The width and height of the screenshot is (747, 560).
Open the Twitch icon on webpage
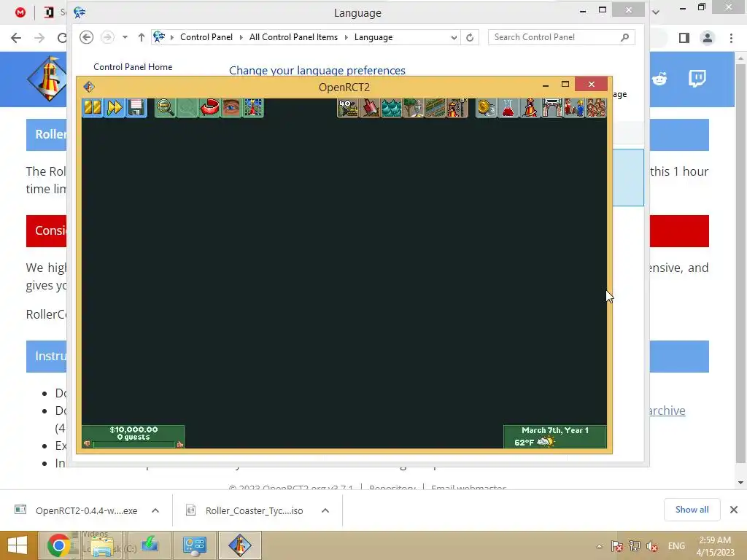(697, 79)
